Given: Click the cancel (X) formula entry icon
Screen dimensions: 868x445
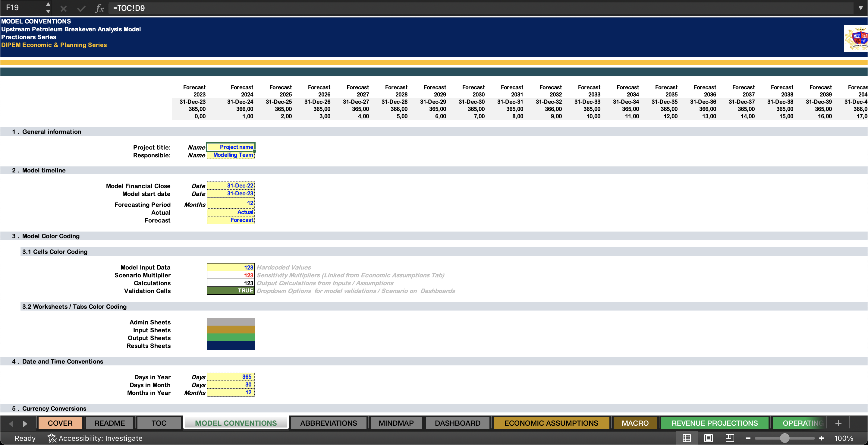Looking at the screenshot, I should [63, 8].
